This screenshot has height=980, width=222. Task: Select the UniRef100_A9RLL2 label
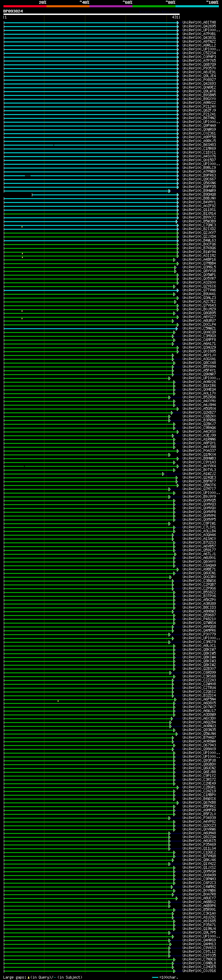pos(199,45)
